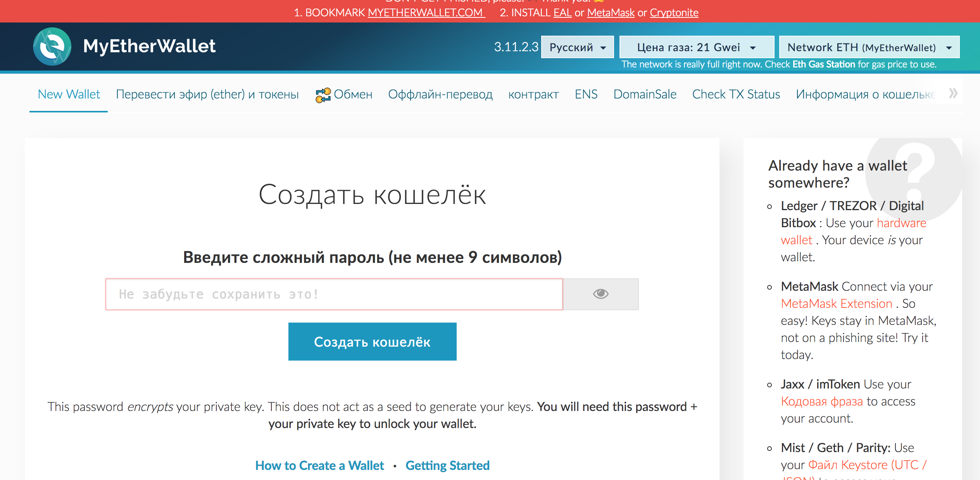The height and width of the screenshot is (480, 980).
Task: Click the MyEtherWallet title text
Action: [149, 46]
